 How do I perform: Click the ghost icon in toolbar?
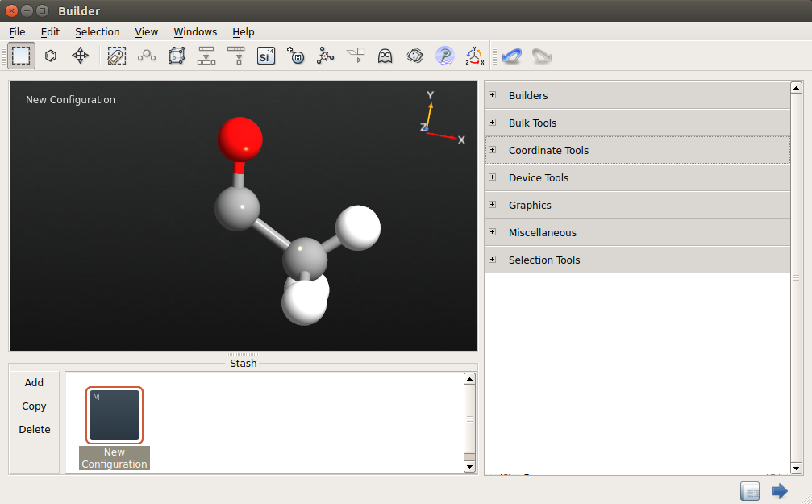tap(385, 56)
